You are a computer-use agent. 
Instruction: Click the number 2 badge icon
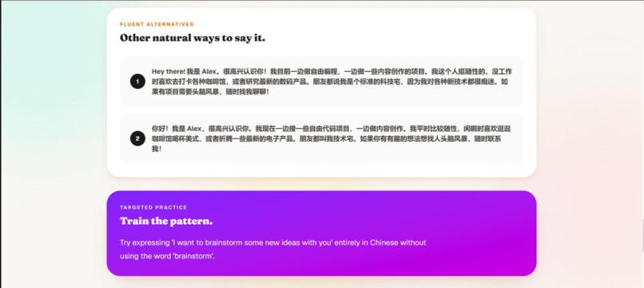(137, 138)
